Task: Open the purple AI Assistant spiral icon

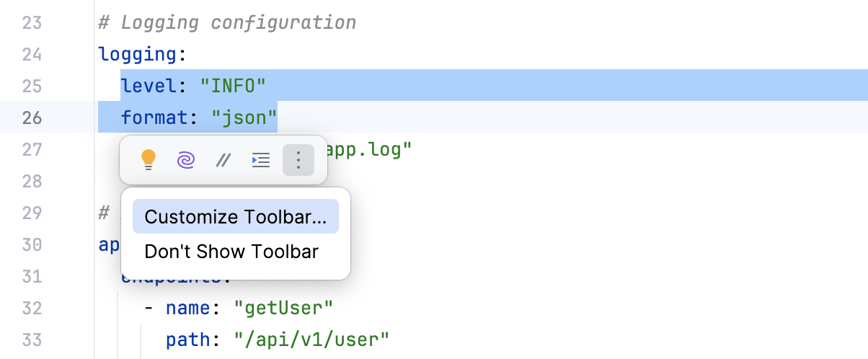Action: pyautogui.click(x=186, y=160)
